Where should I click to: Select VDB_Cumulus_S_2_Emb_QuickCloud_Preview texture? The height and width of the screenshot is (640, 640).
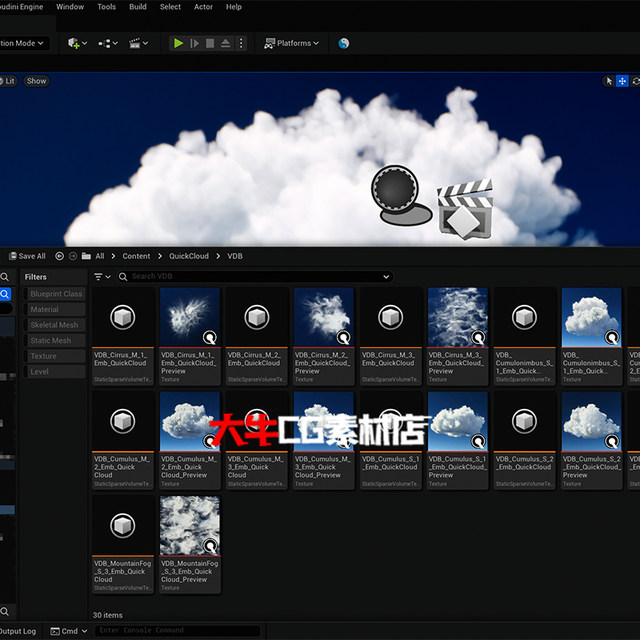click(591, 440)
